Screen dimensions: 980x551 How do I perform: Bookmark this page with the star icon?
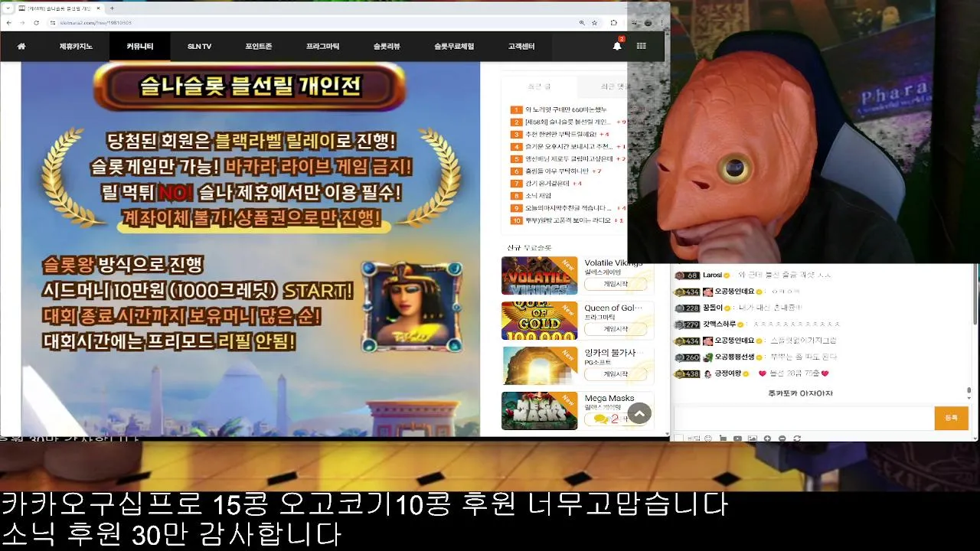[594, 23]
